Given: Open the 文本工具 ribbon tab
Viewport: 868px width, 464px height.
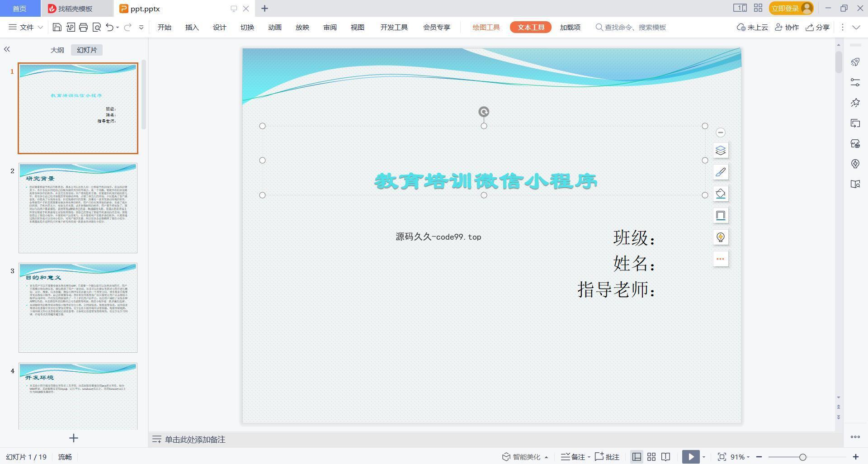Looking at the screenshot, I should point(531,27).
